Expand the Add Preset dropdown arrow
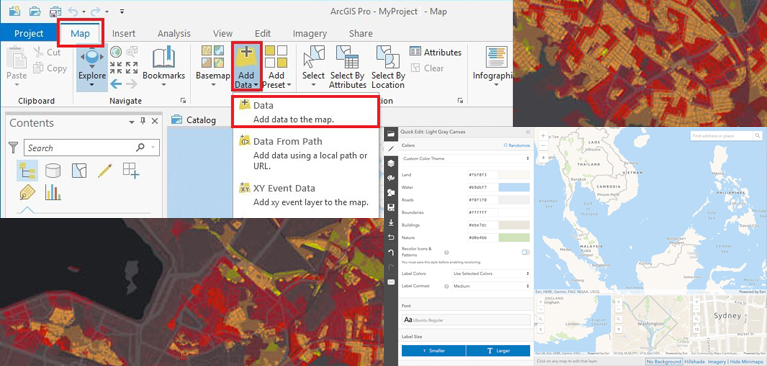The height and width of the screenshot is (366, 767). click(289, 85)
